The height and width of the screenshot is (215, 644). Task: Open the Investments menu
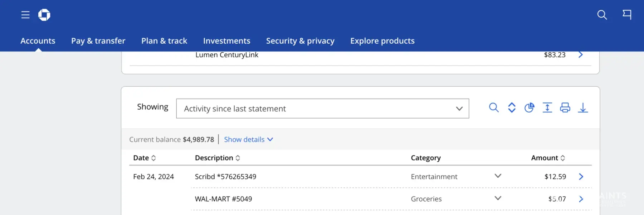pyautogui.click(x=226, y=41)
